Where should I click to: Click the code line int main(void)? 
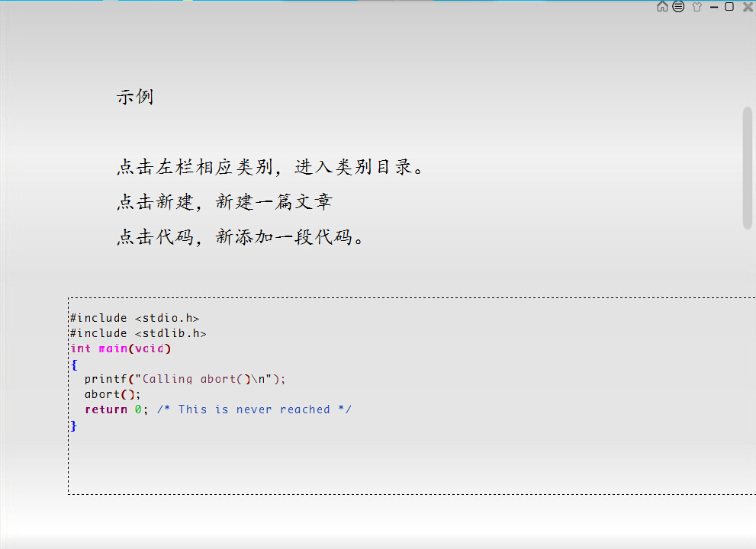click(121, 348)
